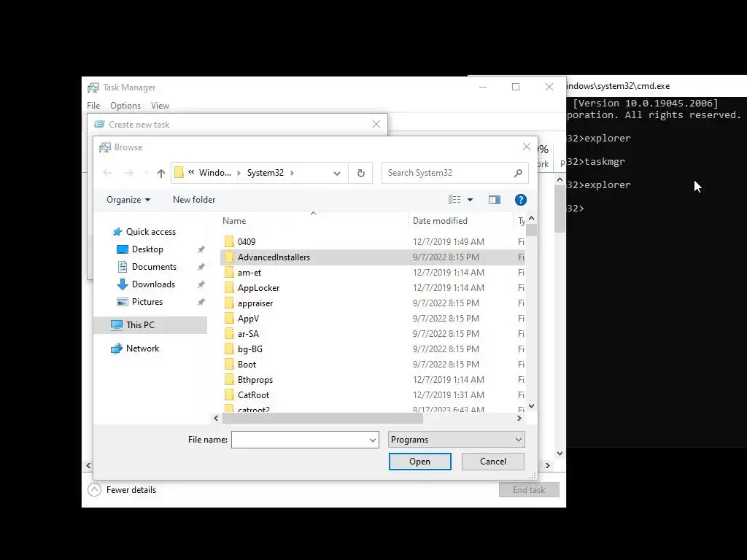Sort by the Date modified column header

tap(460, 221)
